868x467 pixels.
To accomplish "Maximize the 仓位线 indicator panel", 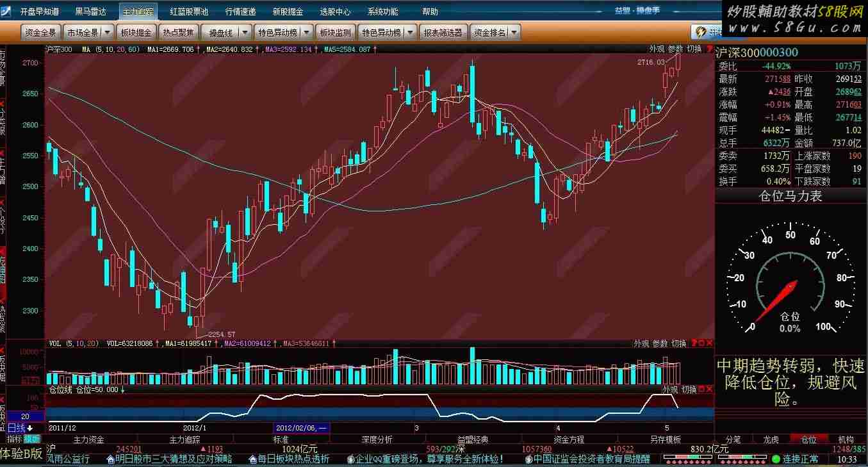I will [x=701, y=389].
